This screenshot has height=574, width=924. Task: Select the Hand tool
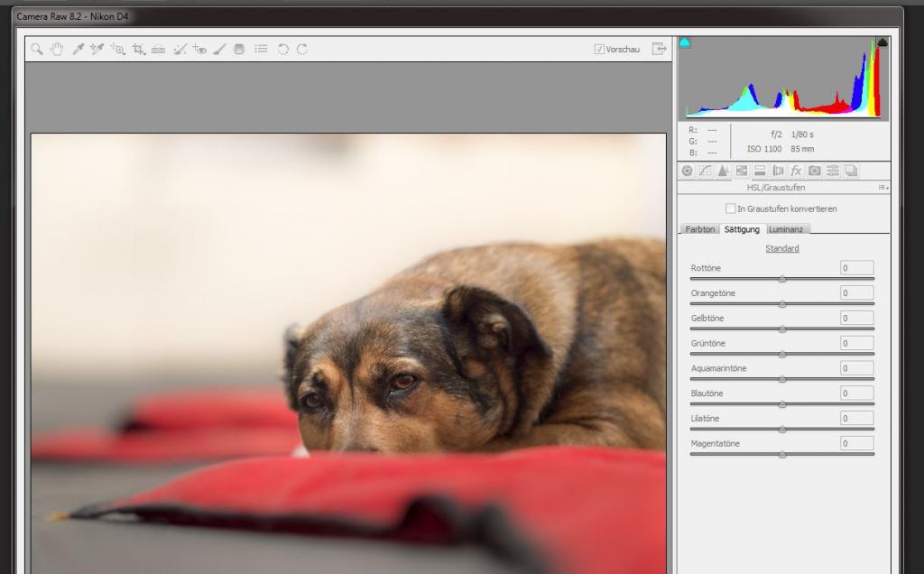[x=57, y=50]
